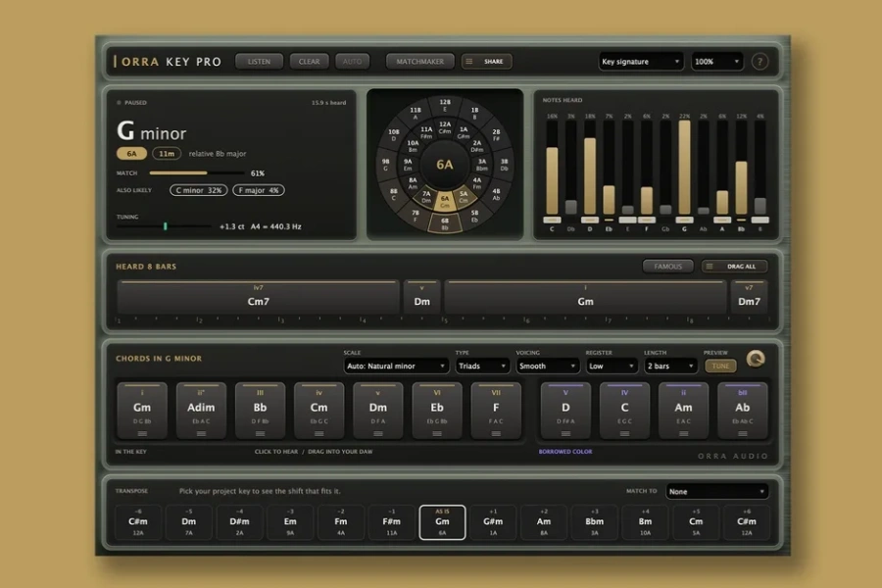The image size is (882, 588).
Task: Open the Scale dropdown showing Auto: Natural minor
Action: [396, 366]
